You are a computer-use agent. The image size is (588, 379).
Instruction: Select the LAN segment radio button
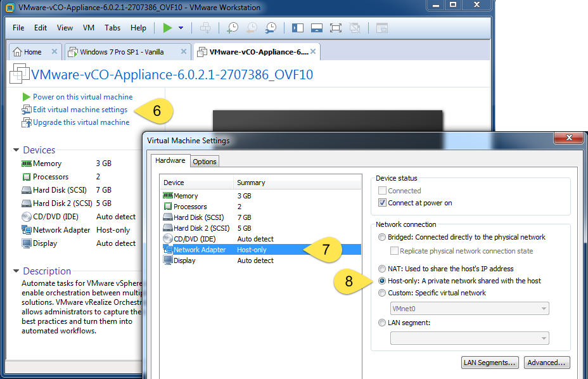tap(381, 323)
